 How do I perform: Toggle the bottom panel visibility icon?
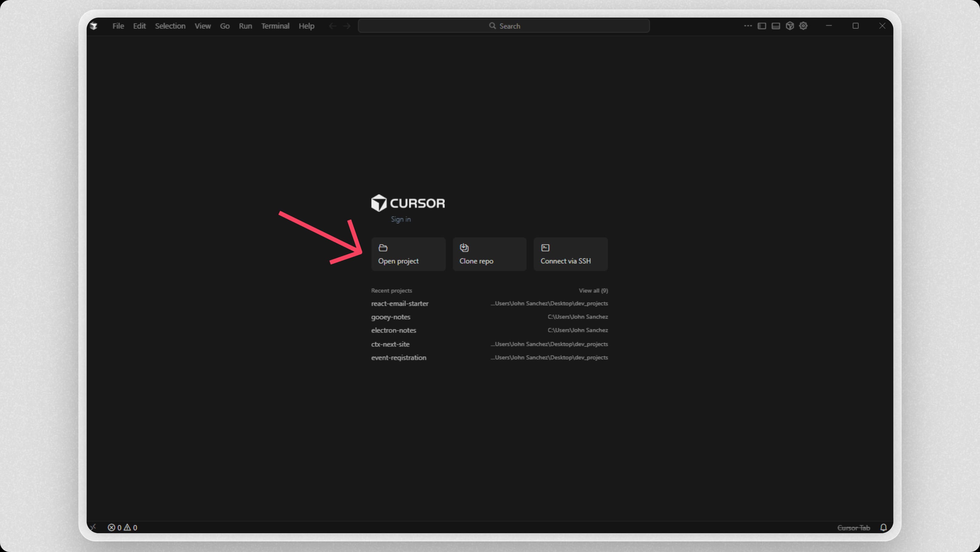(x=775, y=25)
